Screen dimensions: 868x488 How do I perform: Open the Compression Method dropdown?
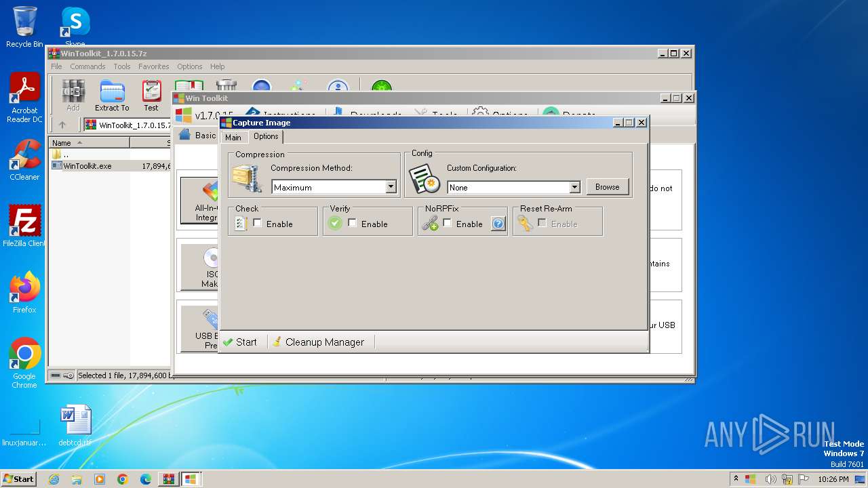391,187
